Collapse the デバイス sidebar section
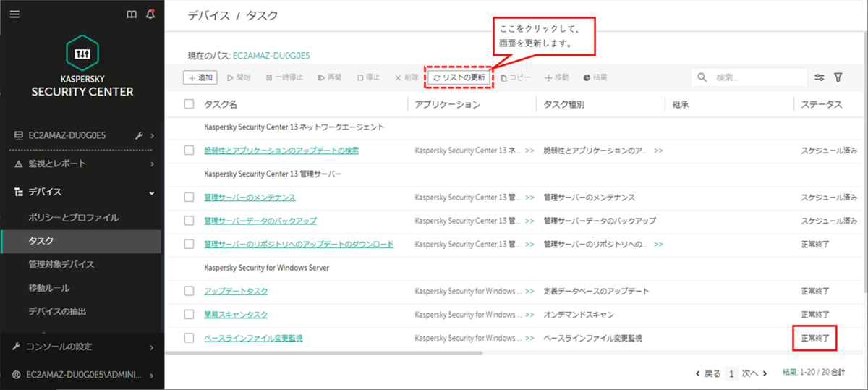Image resolution: width=868 pixels, height=390 pixels. (152, 192)
